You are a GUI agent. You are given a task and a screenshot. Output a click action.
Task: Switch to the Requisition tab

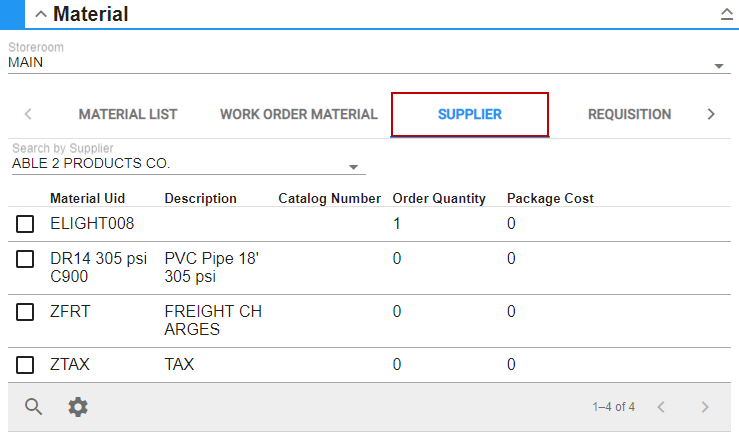[x=629, y=114]
